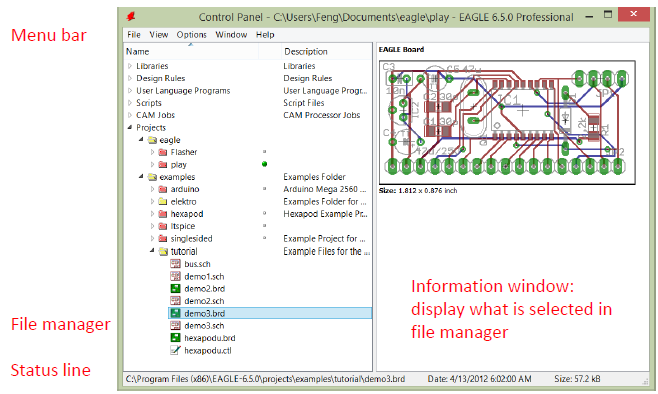Image resolution: width=658 pixels, height=394 pixels.
Task: Open the Window menu
Action: coord(231,35)
